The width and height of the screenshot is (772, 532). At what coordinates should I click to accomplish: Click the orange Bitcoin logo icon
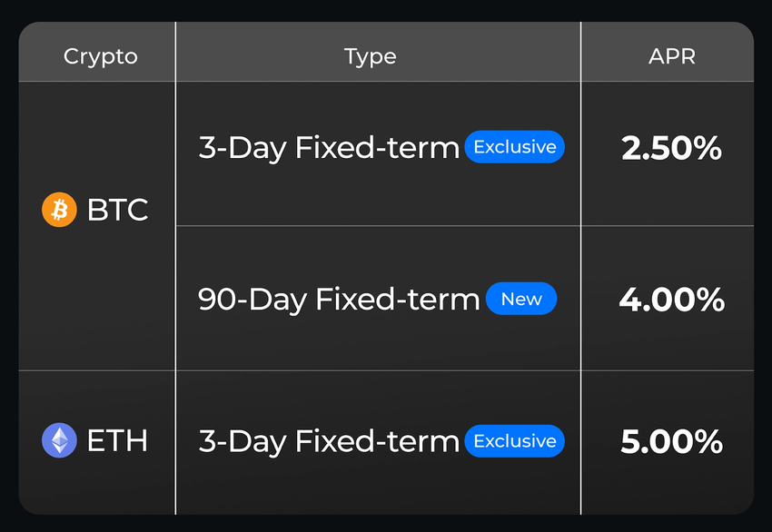tap(59, 210)
